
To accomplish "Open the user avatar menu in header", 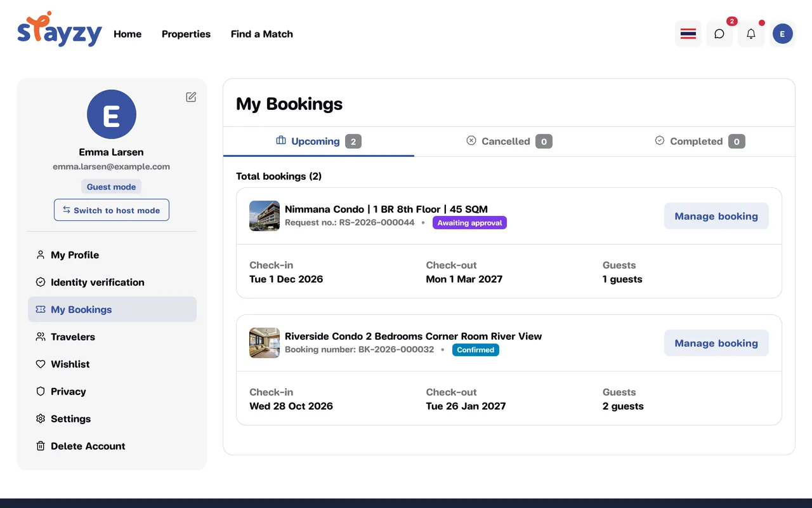I will click(x=783, y=34).
